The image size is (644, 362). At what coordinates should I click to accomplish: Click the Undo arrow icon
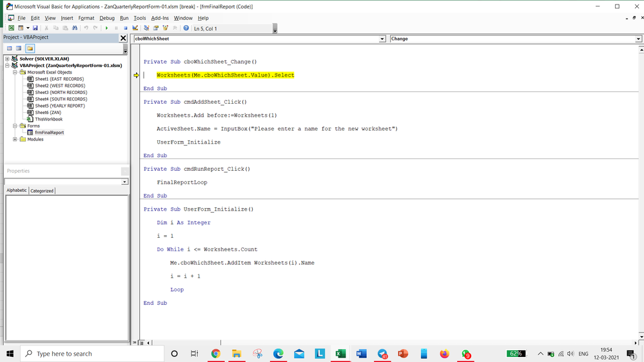pos(86,28)
